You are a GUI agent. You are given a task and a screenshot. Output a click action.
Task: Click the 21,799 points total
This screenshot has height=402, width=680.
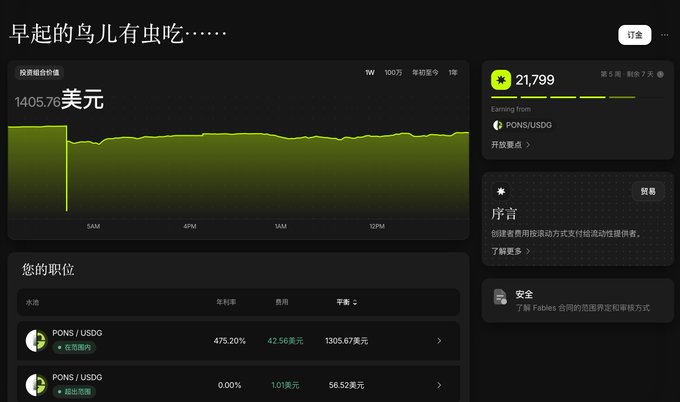point(535,80)
